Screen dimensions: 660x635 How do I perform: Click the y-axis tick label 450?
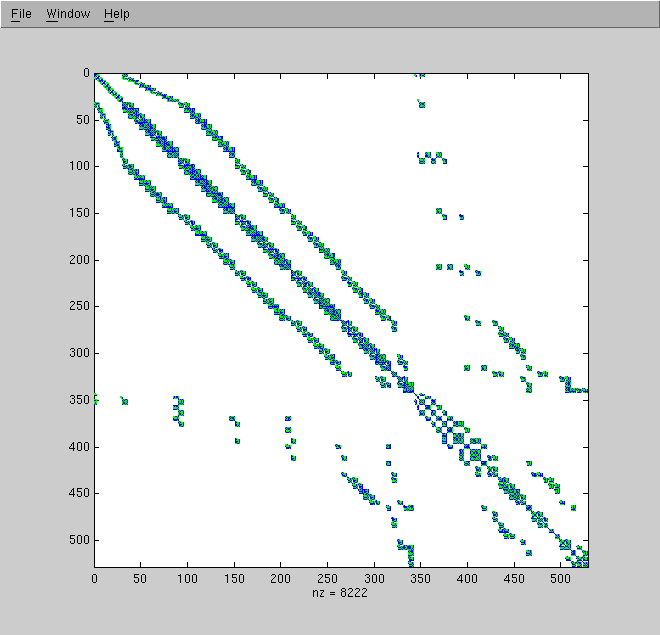[x=80, y=493]
